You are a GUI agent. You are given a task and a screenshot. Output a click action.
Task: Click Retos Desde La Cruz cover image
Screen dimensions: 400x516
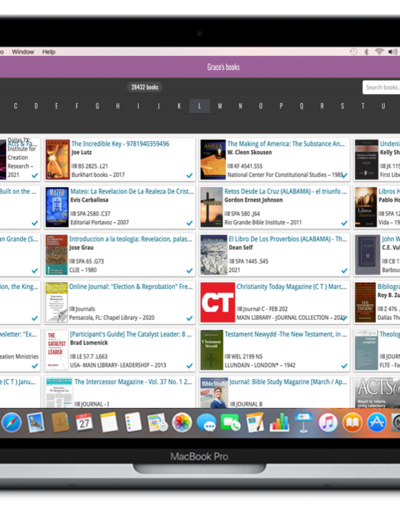click(211, 207)
